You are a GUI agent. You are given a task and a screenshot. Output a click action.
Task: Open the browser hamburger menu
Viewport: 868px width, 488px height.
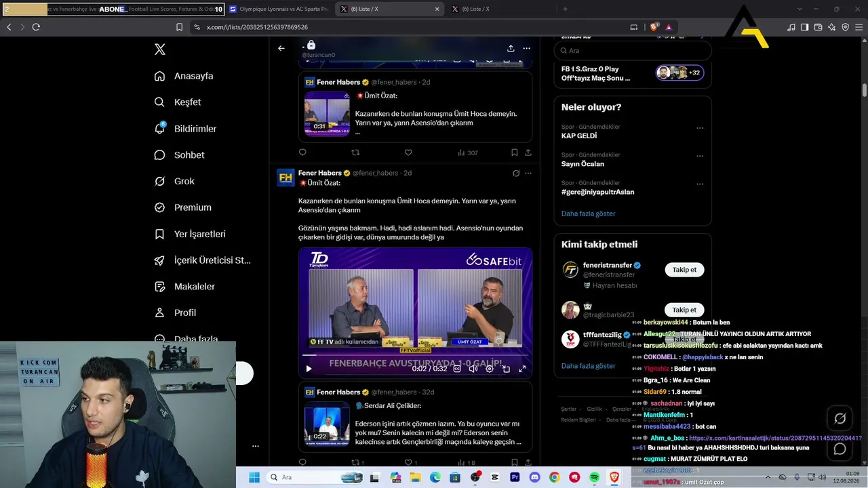[859, 27]
